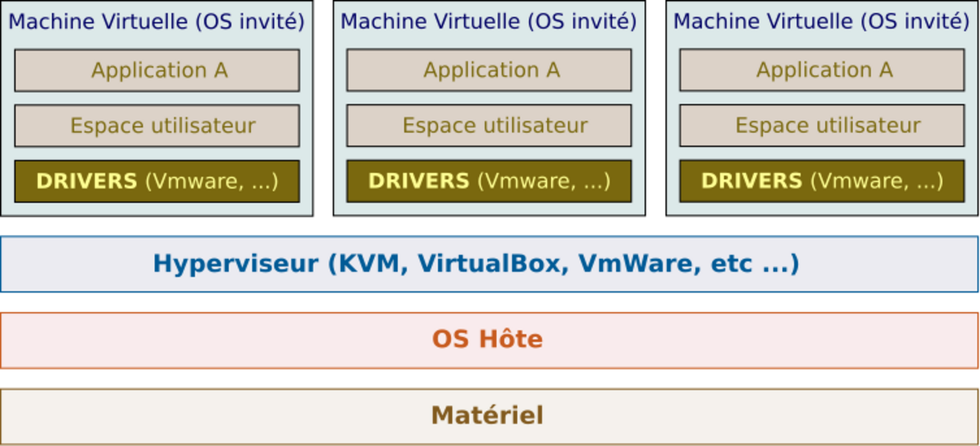The height and width of the screenshot is (446, 980).
Task: Click the right Machine Virtuelle (OS invité) title
Action: point(821,21)
